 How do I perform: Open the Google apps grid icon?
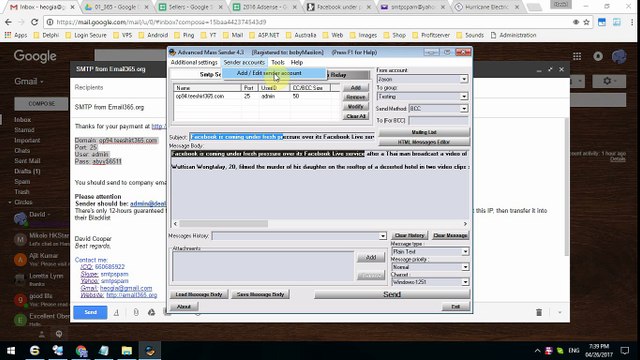[577, 56]
